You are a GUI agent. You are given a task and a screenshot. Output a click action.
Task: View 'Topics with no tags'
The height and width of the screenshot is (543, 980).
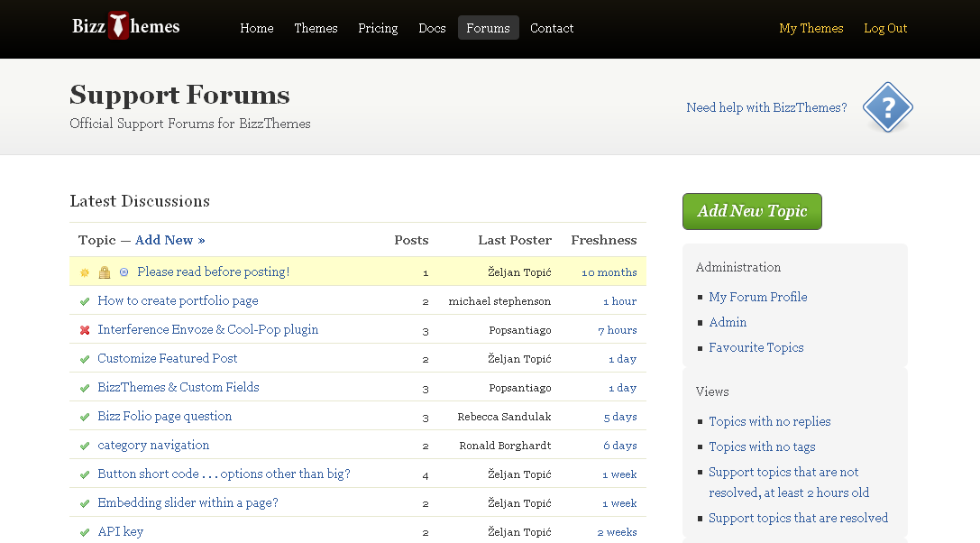762,446
